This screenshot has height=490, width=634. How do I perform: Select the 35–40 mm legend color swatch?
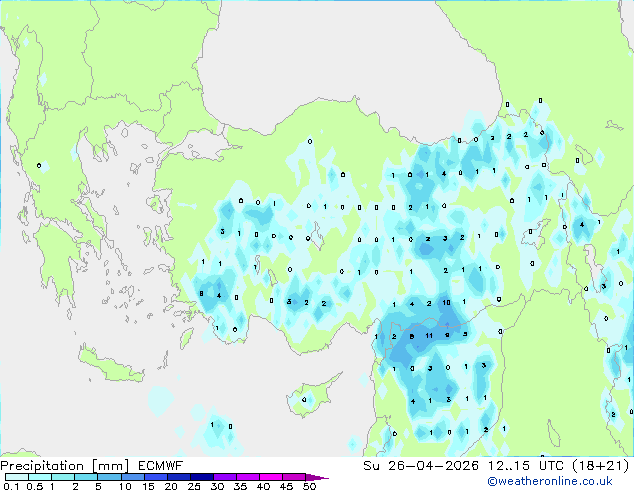[x=247, y=477]
